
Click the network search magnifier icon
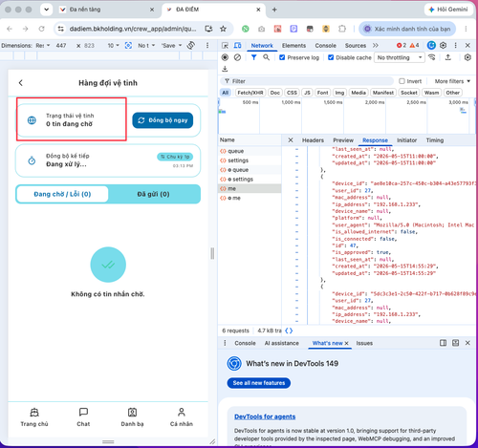pyautogui.click(x=266, y=57)
